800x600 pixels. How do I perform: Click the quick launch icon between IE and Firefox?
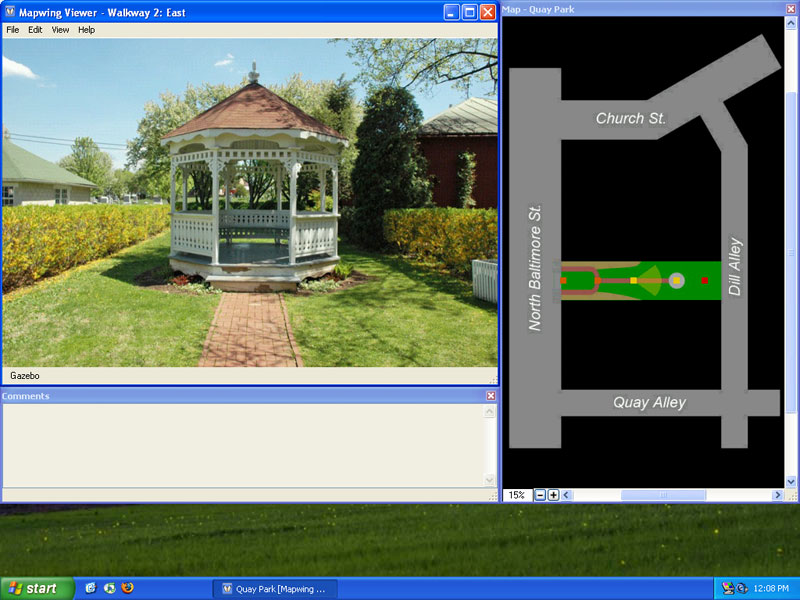[x=109, y=588]
